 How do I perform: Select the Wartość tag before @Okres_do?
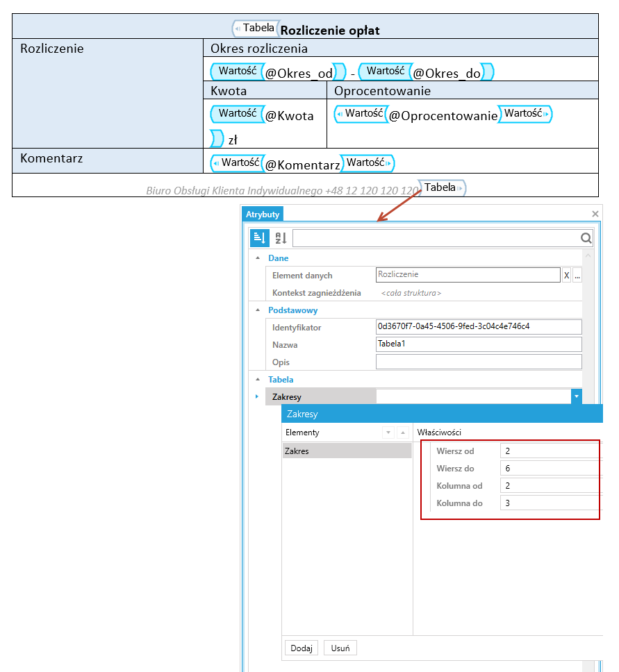(x=385, y=71)
